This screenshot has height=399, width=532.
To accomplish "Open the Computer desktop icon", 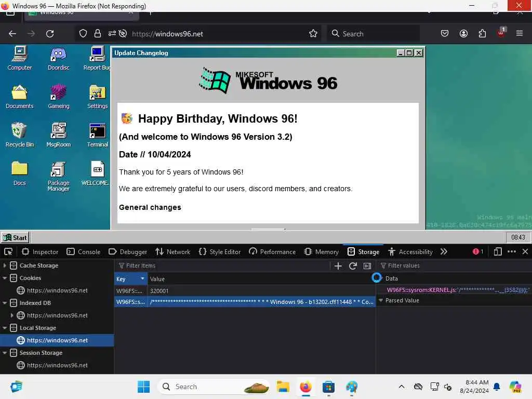I will pos(20,58).
